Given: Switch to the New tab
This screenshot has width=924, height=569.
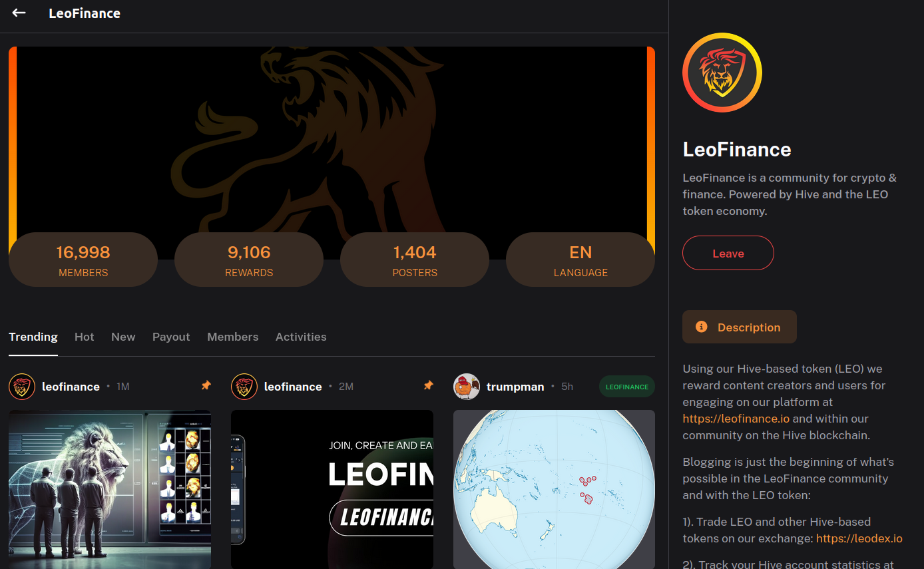Looking at the screenshot, I should (123, 337).
